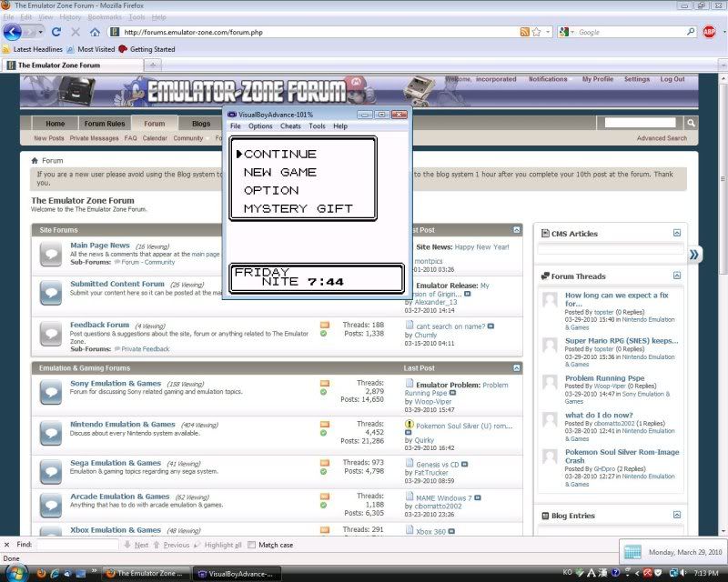
Task: Click the double-arrow sidebar collapse icon
Action: tap(693, 255)
